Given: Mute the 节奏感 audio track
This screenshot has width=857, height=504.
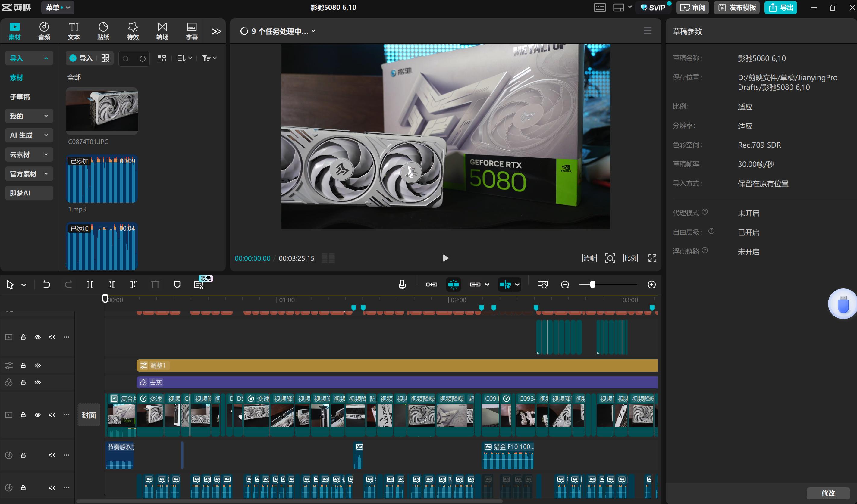Looking at the screenshot, I should (52, 455).
